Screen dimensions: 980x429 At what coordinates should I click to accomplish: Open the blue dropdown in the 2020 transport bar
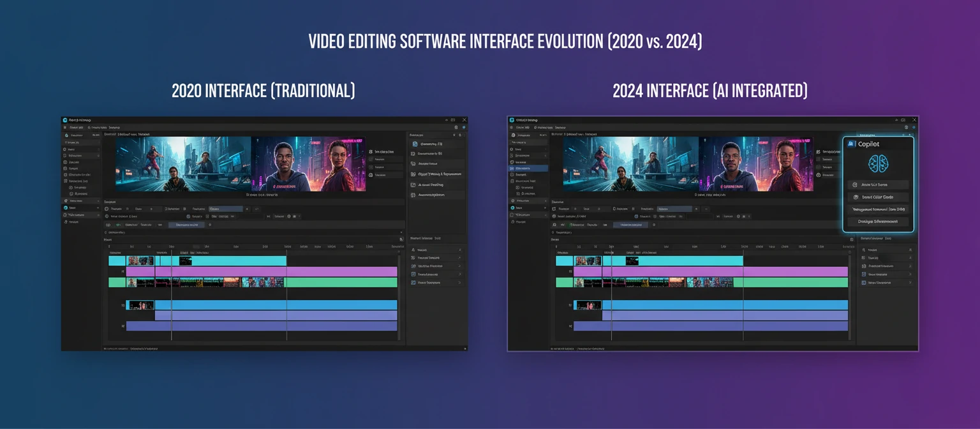point(225,209)
